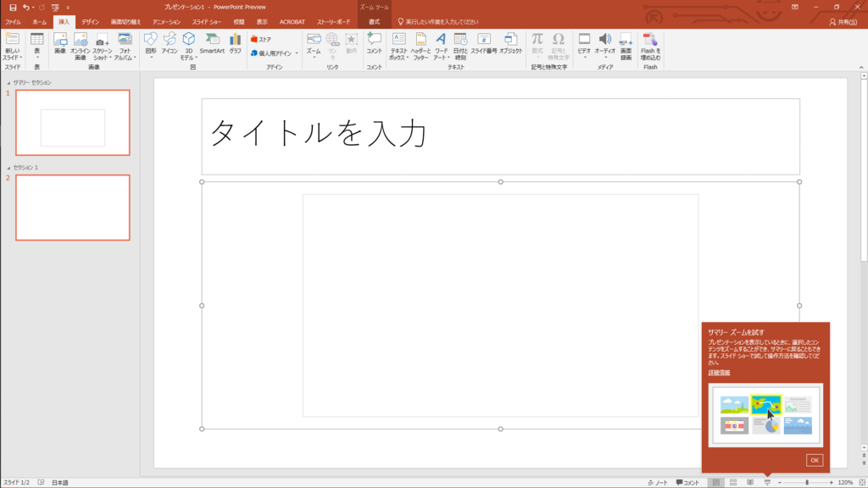Open the ACROBAT tab
Screen dimensions: 868x488
point(292,22)
